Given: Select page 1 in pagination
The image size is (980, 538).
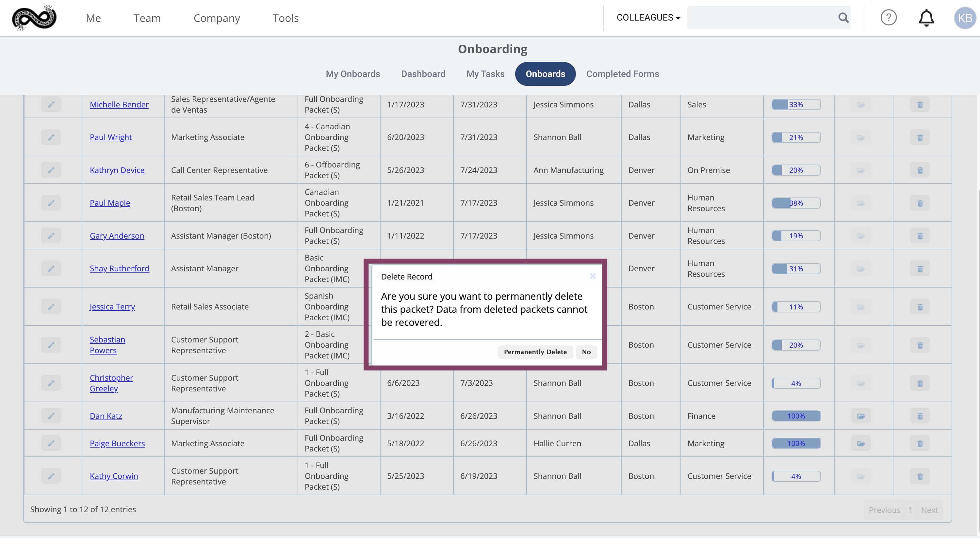Looking at the screenshot, I should (x=910, y=510).
